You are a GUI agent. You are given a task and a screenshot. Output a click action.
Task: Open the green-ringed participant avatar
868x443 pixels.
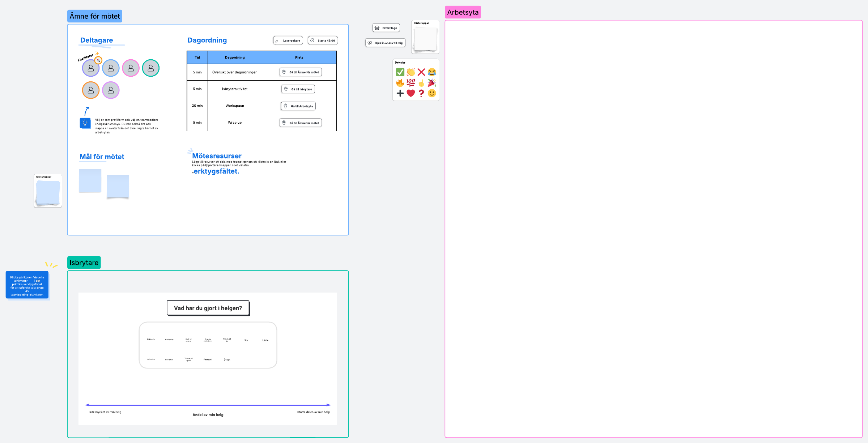pyautogui.click(x=151, y=68)
